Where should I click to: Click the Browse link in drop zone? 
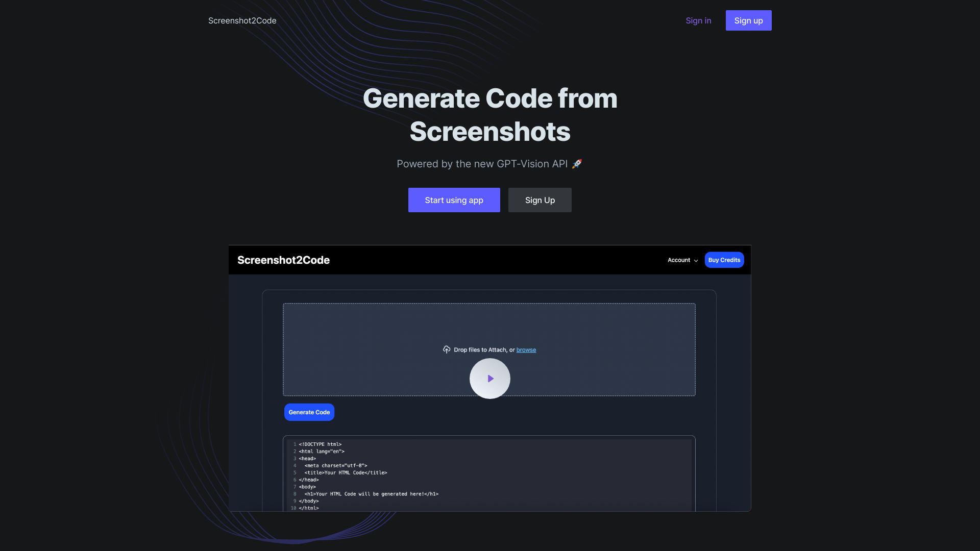click(526, 349)
